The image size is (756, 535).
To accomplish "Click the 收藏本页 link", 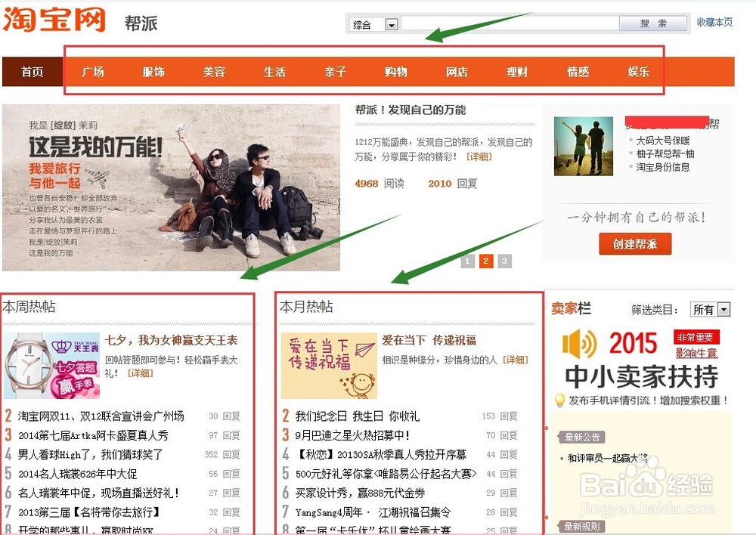I will [x=714, y=22].
